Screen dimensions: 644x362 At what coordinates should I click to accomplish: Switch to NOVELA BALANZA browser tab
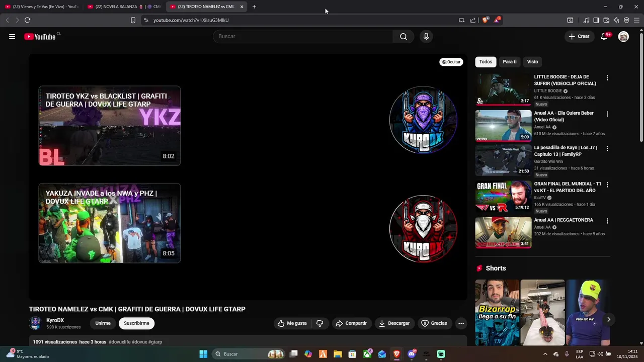coord(124,7)
